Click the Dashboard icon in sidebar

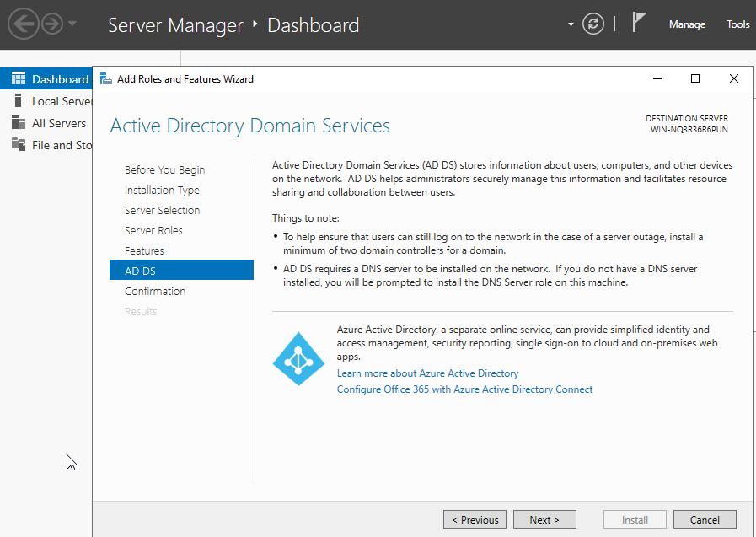(x=18, y=79)
